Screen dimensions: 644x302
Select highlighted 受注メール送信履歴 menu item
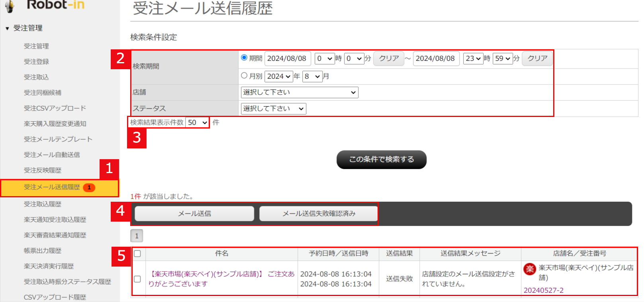click(x=60, y=188)
